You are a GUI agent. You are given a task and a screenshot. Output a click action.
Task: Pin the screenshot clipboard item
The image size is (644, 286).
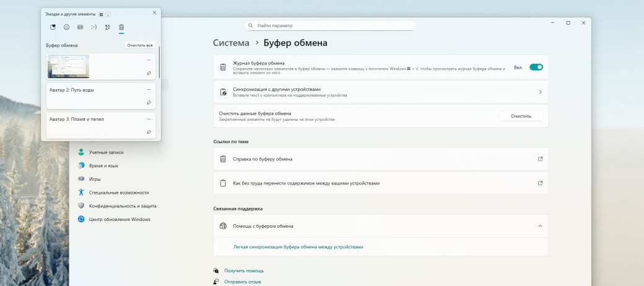pyautogui.click(x=149, y=73)
